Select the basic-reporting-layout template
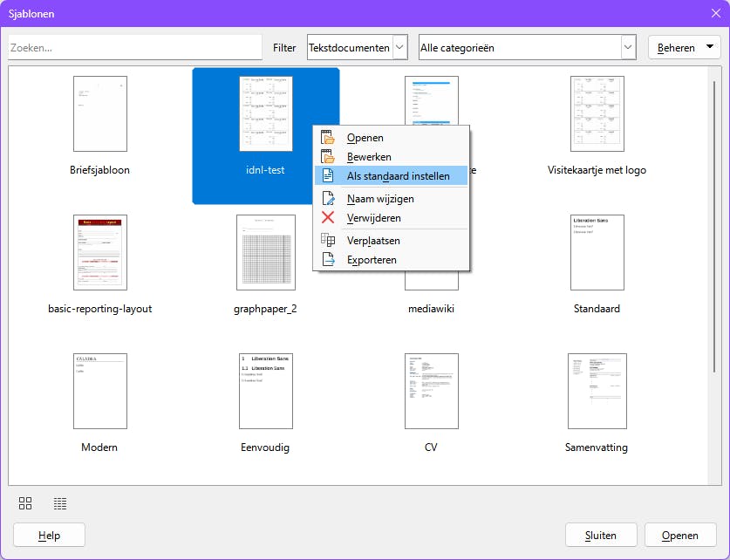Image resolution: width=730 pixels, height=560 pixels. tap(100, 253)
